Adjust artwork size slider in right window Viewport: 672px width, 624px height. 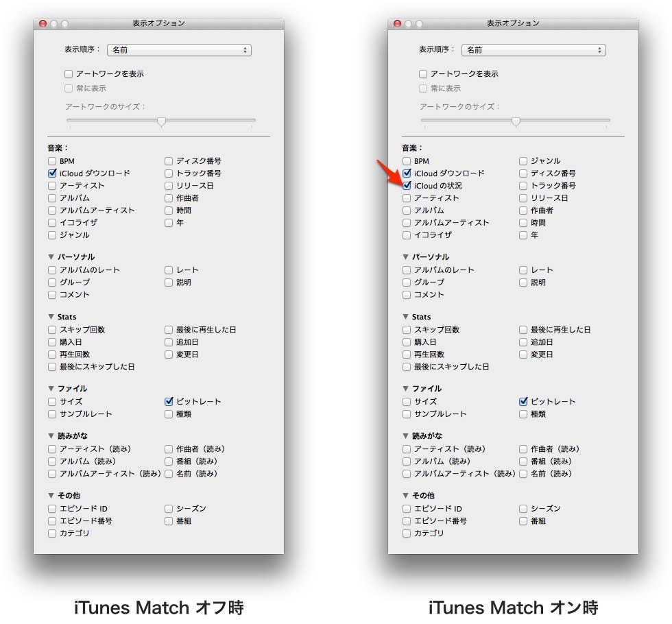pos(516,122)
